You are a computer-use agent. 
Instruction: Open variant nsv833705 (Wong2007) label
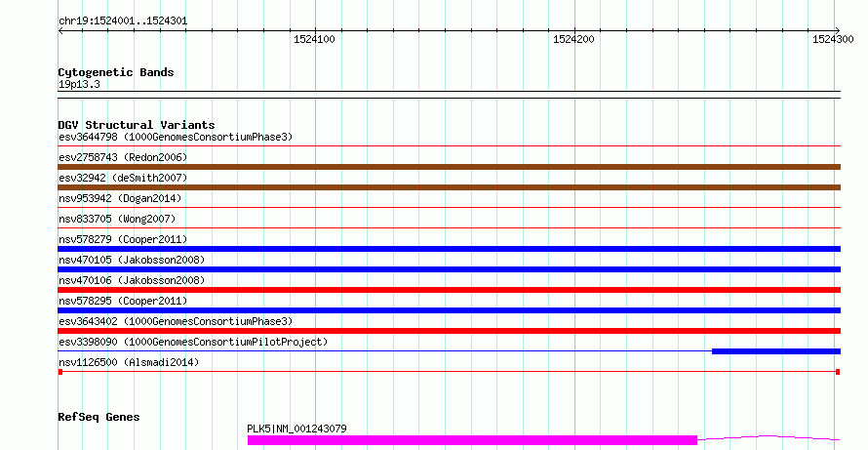tap(117, 219)
